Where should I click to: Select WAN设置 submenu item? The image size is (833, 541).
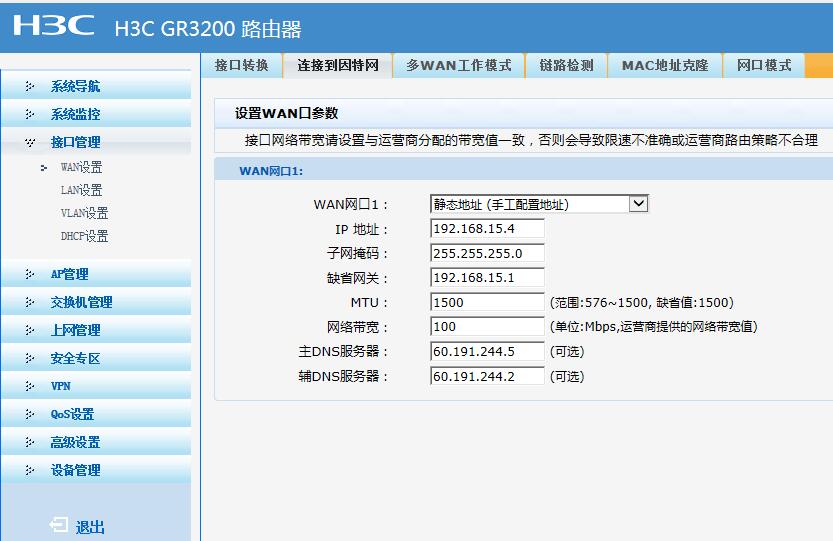pyautogui.click(x=81, y=167)
